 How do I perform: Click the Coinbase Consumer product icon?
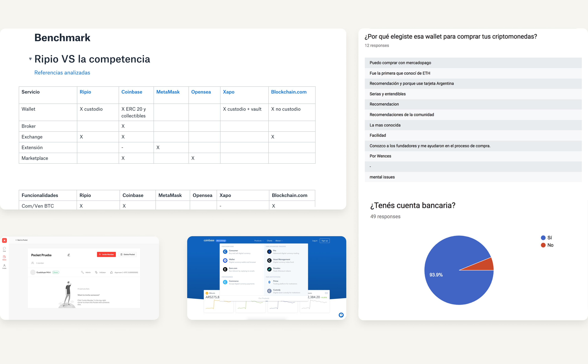[225, 252]
